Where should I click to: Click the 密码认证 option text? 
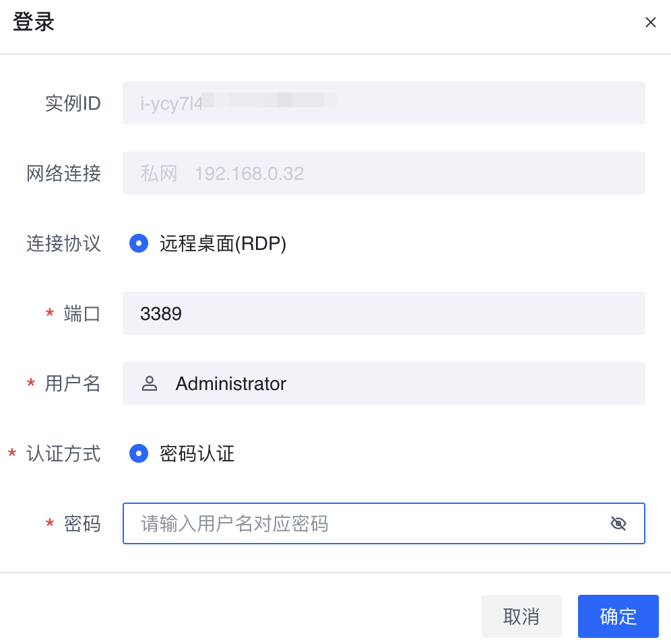pos(197,453)
